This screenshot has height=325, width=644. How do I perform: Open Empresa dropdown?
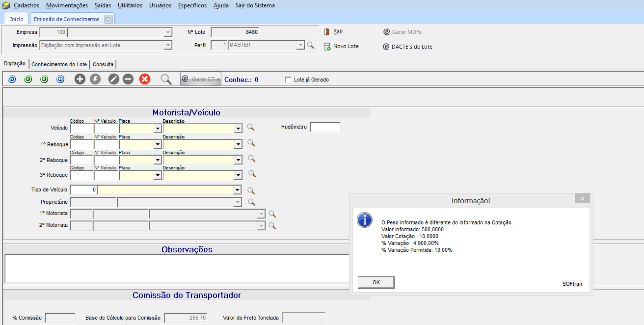168,32
